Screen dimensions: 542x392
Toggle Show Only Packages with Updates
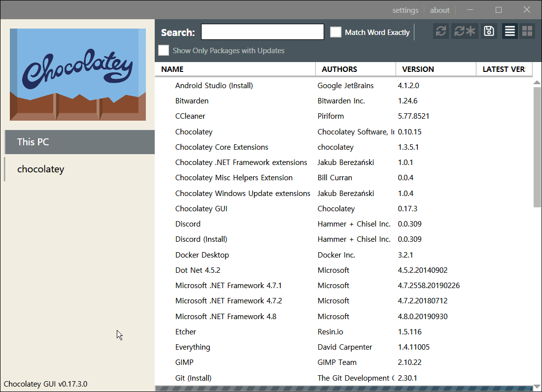pyautogui.click(x=164, y=50)
